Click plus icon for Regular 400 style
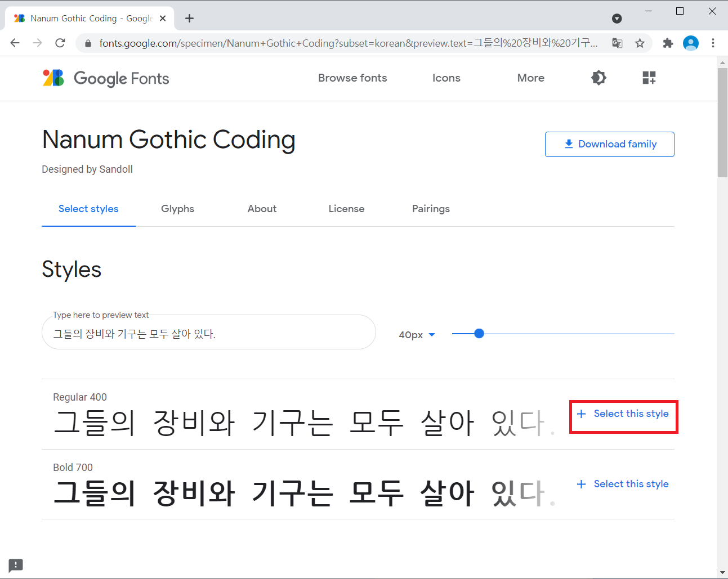 coord(582,414)
